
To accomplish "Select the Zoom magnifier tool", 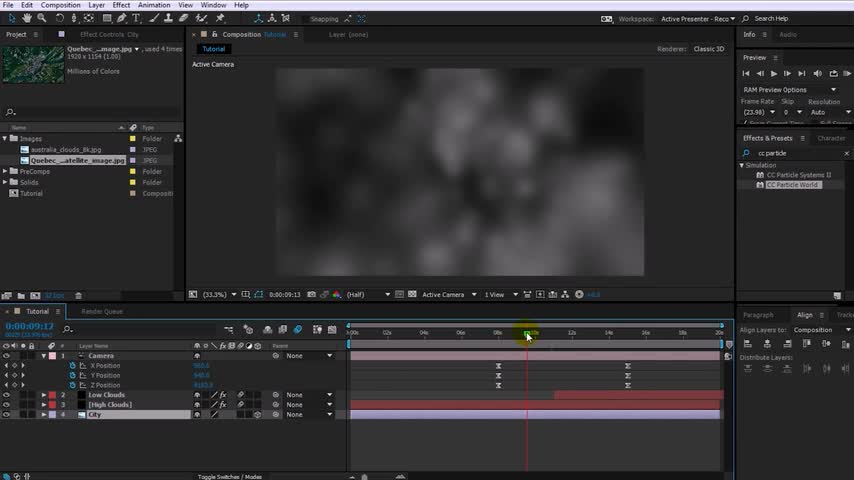I will [x=41, y=19].
